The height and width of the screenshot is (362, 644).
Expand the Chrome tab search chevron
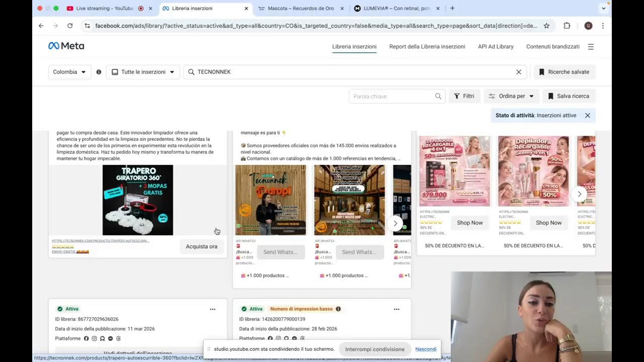pos(604,8)
